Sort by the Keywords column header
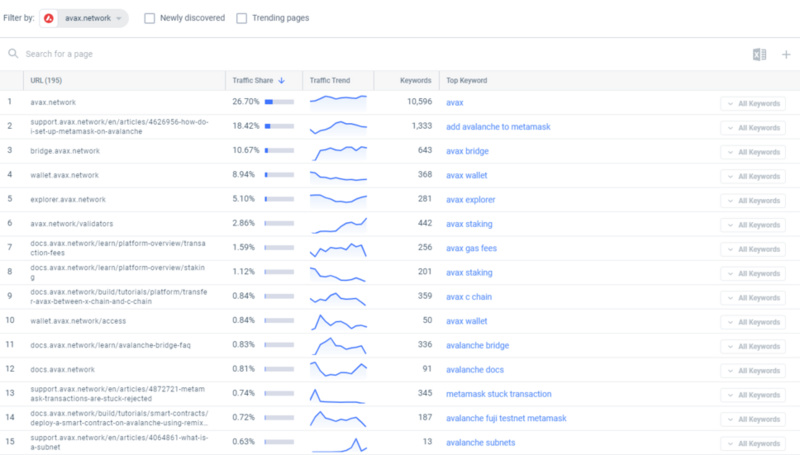 coord(414,80)
